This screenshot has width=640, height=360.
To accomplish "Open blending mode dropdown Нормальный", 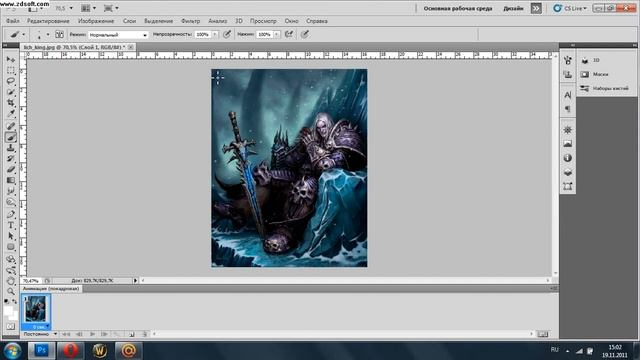I will pos(118,35).
